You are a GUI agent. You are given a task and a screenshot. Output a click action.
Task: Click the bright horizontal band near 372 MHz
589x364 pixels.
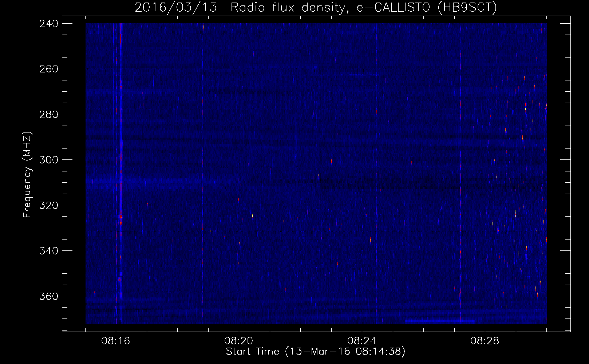coord(440,321)
